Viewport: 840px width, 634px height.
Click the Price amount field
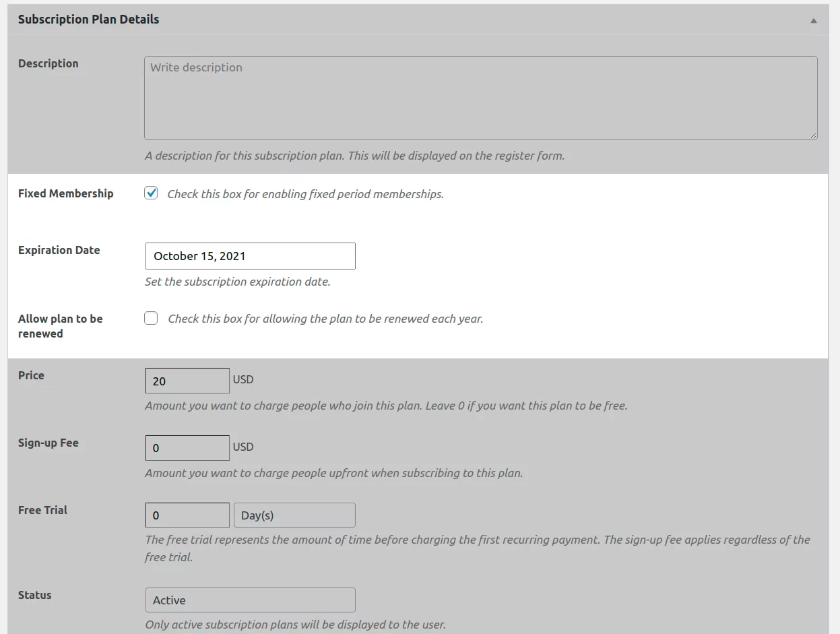pos(187,381)
